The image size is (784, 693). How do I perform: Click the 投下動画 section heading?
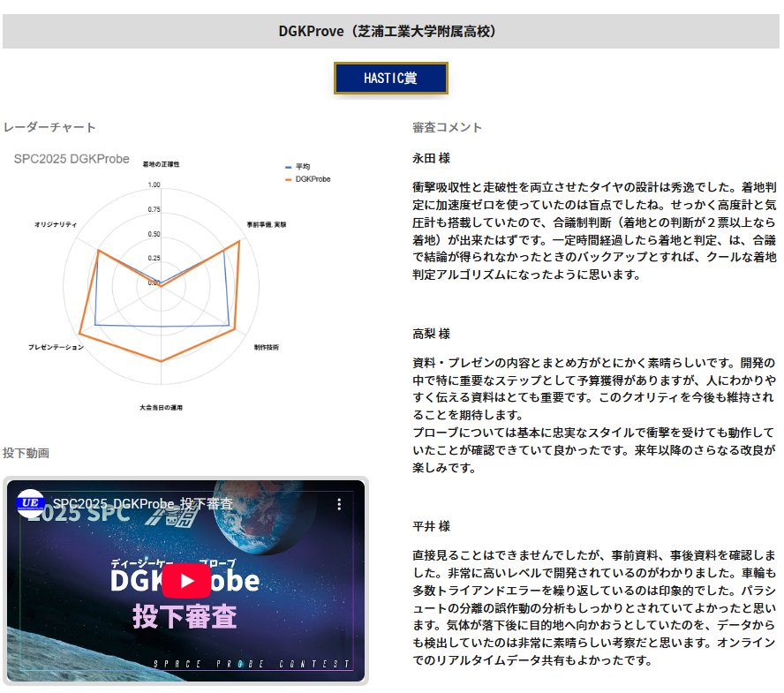point(26,453)
